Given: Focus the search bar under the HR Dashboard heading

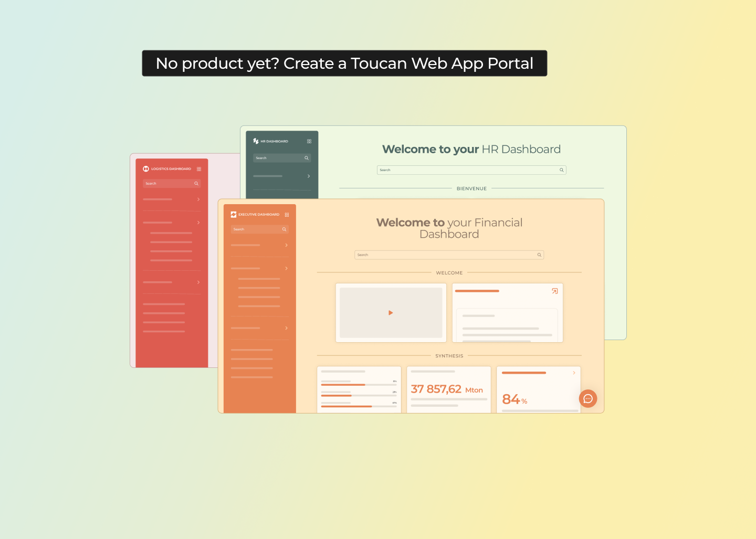Looking at the screenshot, I should [471, 170].
